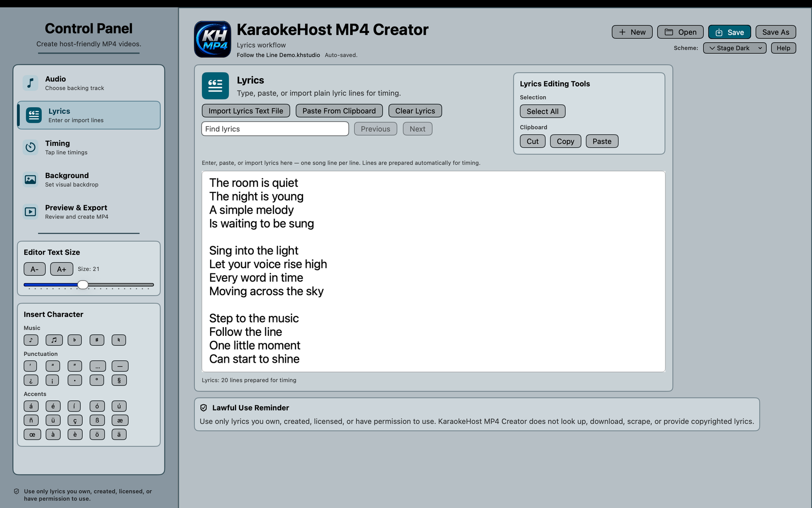
Task: Insert accented í character
Action: [x=74, y=406]
